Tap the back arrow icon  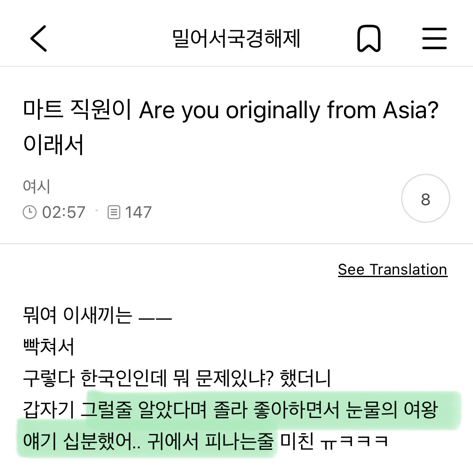pos(39,39)
